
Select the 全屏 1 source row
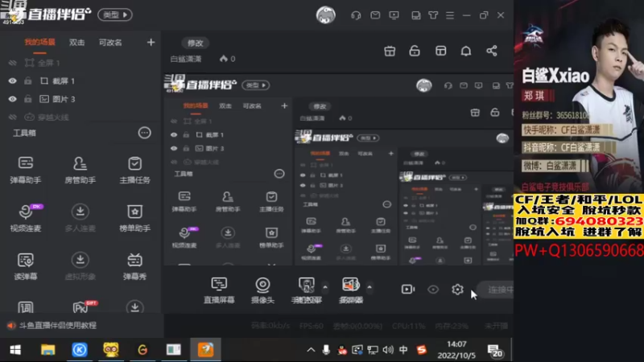(81, 63)
